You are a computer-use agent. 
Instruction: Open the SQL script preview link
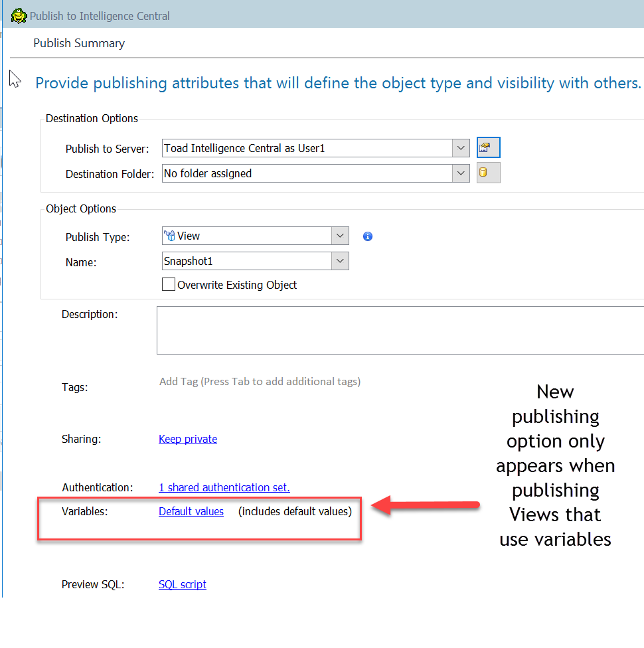point(183,584)
